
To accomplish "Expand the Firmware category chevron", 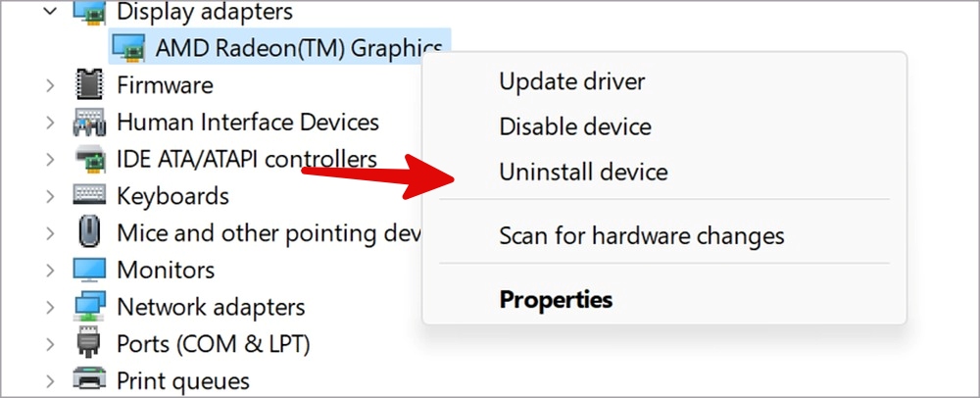I will click(x=50, y=85).
